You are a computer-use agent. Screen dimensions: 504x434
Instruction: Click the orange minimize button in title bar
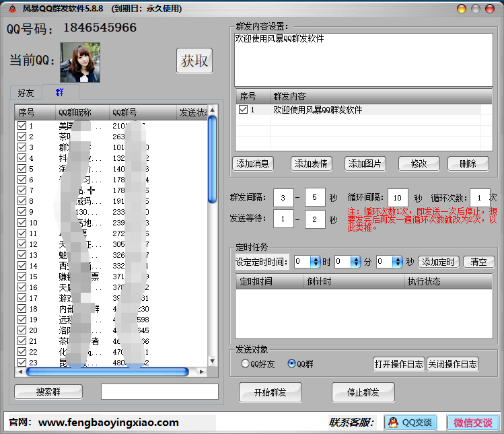coord(462,9)
